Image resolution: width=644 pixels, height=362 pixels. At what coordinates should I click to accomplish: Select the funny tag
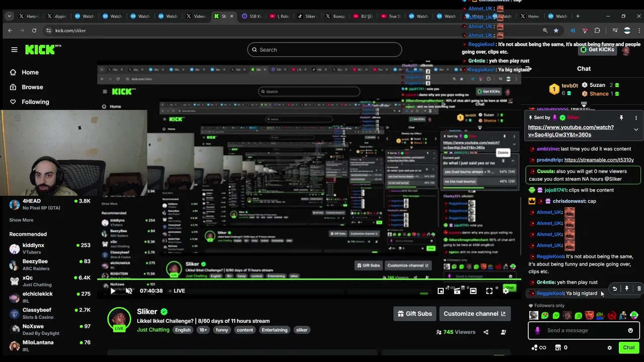point(222,330)
